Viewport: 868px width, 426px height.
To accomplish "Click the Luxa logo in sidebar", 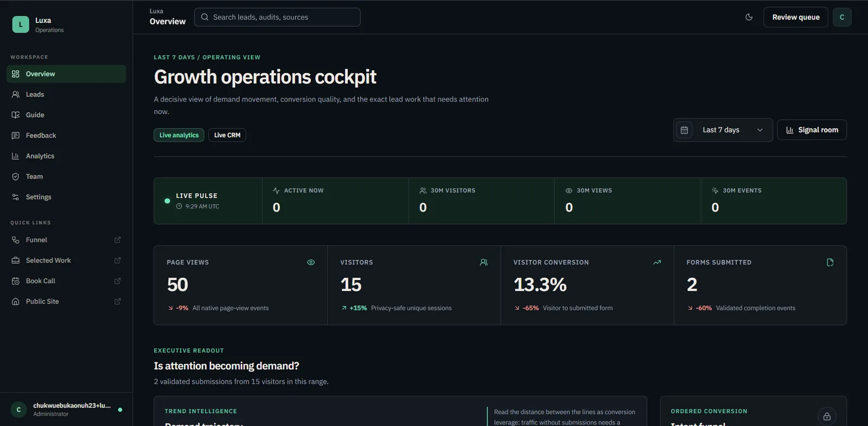I will (21, 24).
